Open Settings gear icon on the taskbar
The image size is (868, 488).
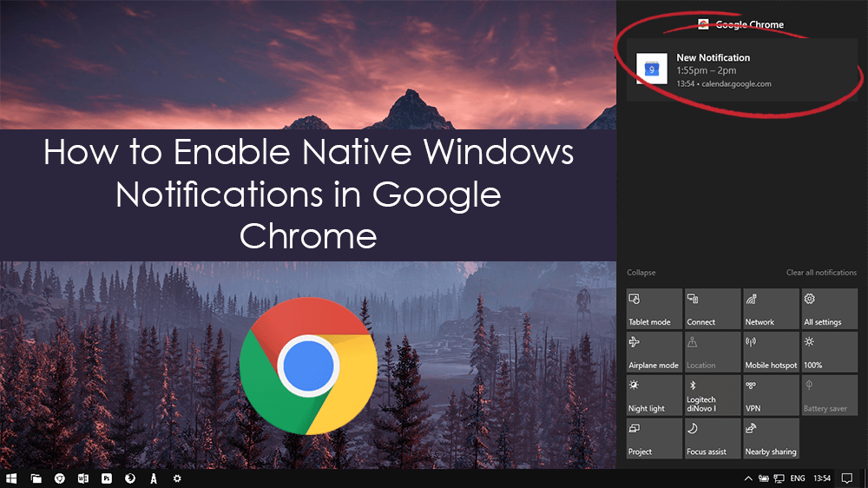[177, 478]
